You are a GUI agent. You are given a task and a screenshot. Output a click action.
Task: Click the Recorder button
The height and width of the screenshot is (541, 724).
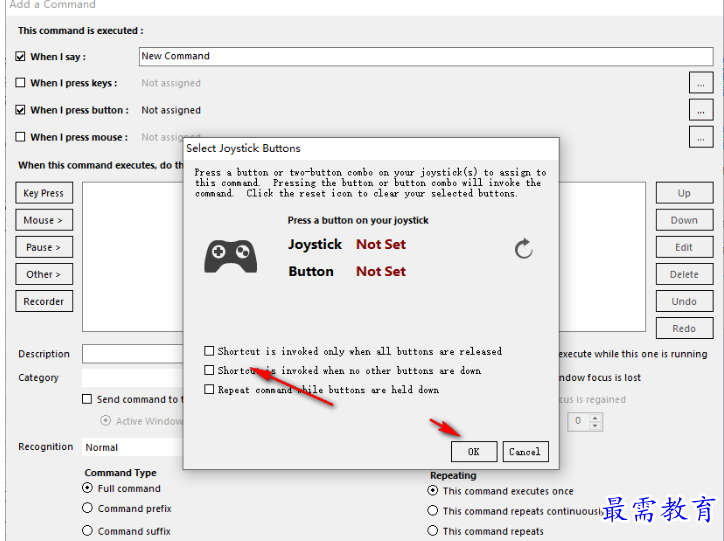[44, 301]
